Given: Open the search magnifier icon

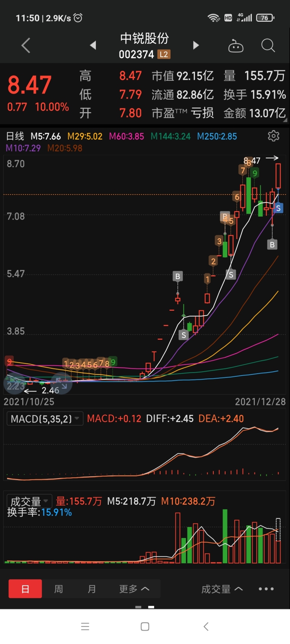Looking at the screenshot, I should 268,45.
